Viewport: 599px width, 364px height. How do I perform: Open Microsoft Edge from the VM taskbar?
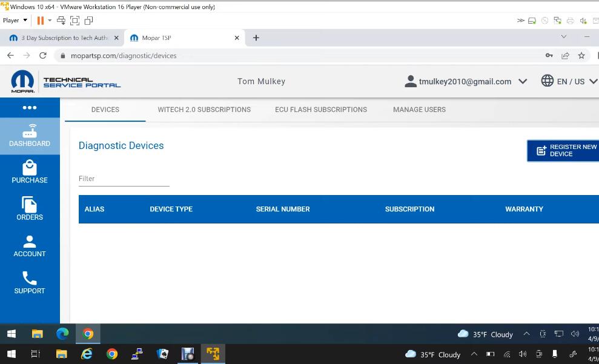(x=62, y=334)
